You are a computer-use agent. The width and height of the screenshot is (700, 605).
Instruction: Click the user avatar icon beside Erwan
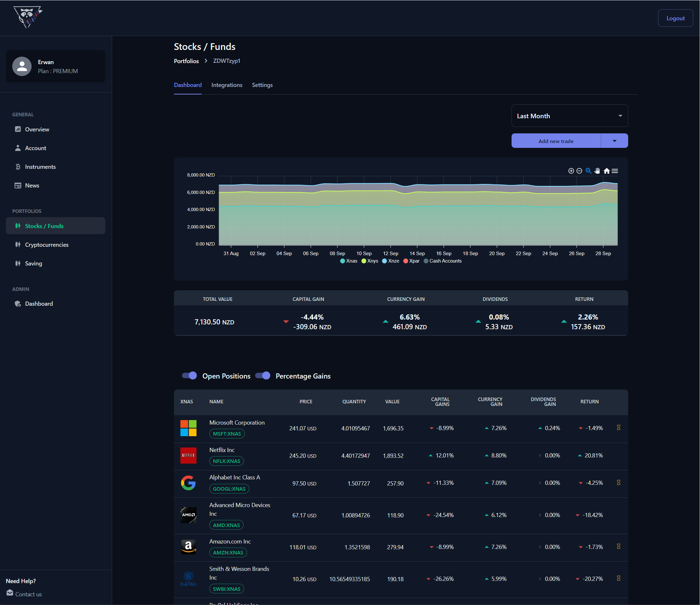(22, 66)
